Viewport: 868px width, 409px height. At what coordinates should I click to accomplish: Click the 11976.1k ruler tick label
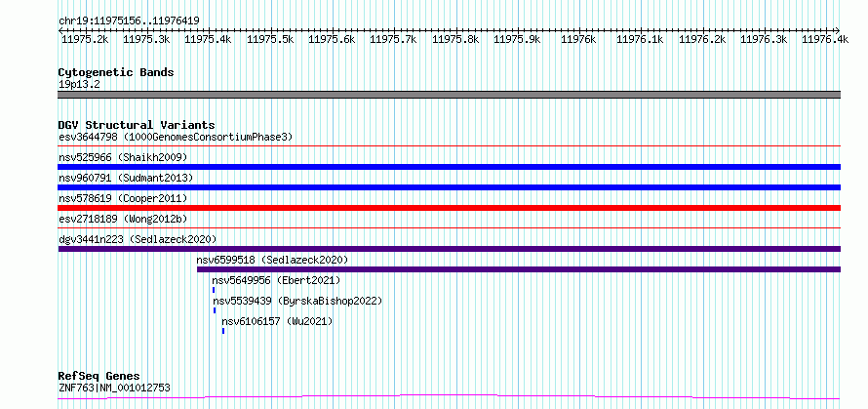pyautogui.click(x=640, y=39)
